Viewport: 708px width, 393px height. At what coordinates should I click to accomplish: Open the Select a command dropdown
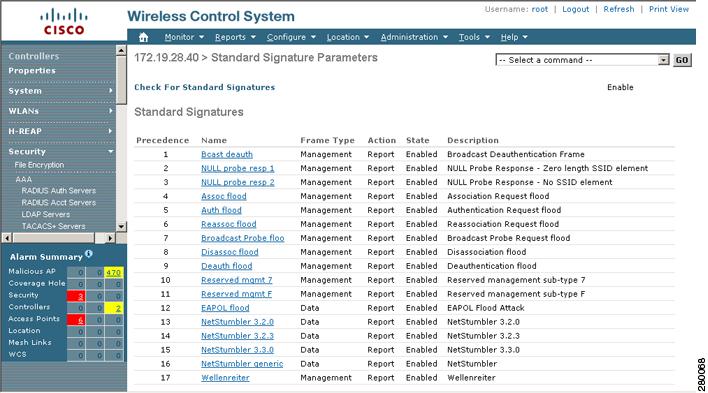click(582, 60)
